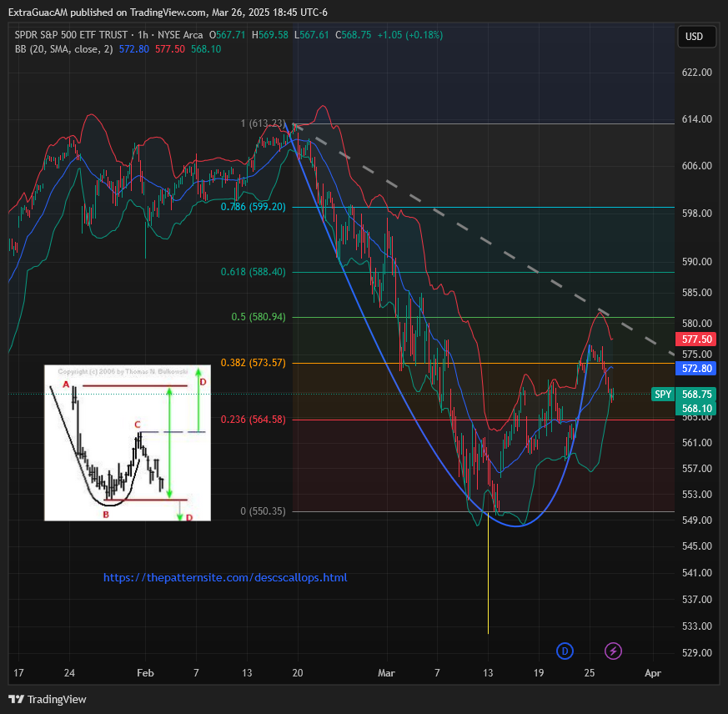Select the SPDR S&P 500 ETF TRUST title
The image size is (728, 714).
point(71,35)
